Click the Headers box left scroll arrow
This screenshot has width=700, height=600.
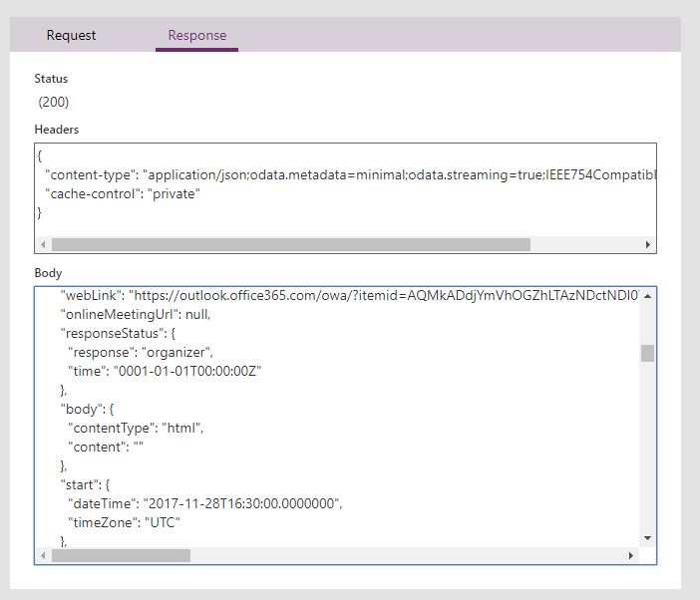click(42, 244)
